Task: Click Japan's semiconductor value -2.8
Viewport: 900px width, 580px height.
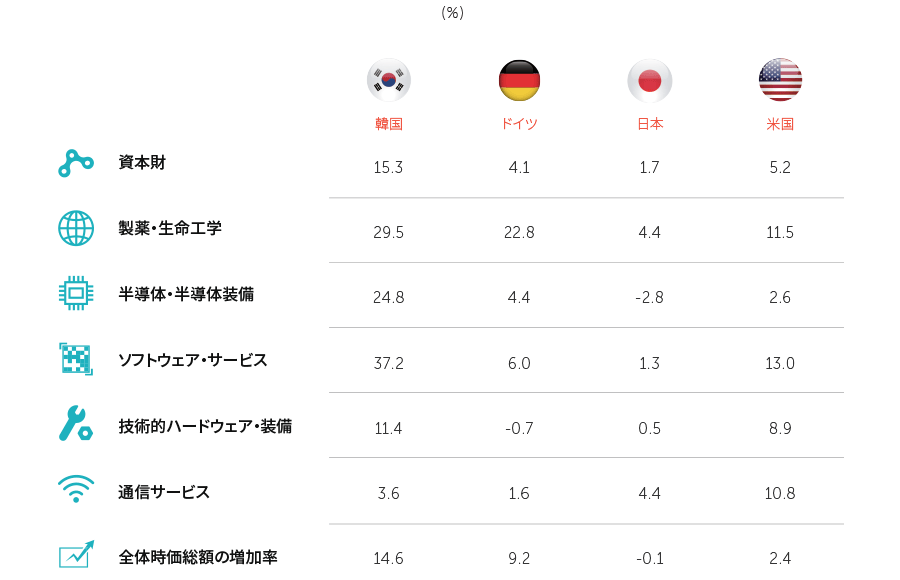Action: [x=650, y=297]
